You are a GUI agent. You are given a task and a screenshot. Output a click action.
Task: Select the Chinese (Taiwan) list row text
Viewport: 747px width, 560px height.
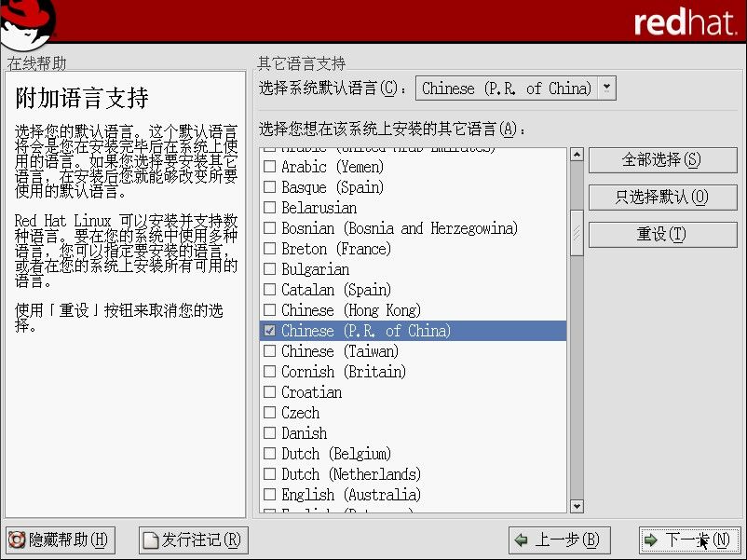click(x=340, y=351)
